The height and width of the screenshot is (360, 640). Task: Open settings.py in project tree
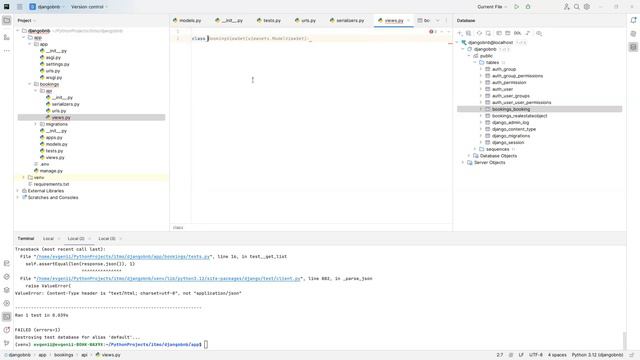click(55, 64)
